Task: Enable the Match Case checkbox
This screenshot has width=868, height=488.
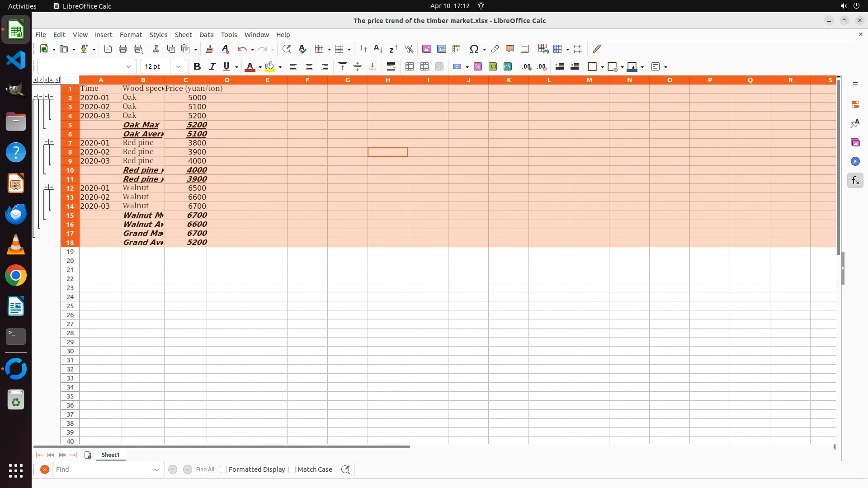Action: tap(292, 469)
